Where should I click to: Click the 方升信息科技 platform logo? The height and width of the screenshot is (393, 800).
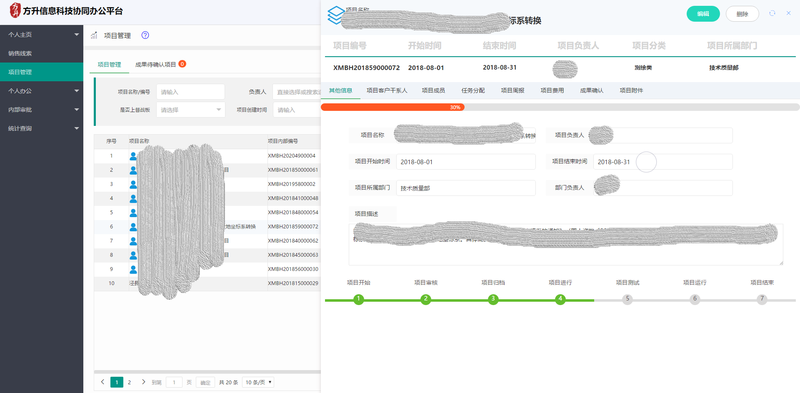coord(16,10)
